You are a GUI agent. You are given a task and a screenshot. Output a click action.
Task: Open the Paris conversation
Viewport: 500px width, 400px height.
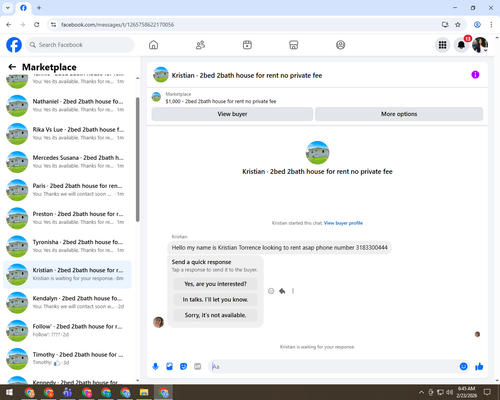pyautogui.click(x=68, y=190)
